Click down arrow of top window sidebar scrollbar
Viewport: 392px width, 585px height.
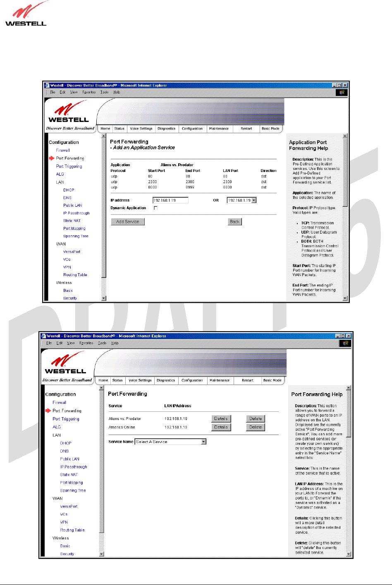104,298
